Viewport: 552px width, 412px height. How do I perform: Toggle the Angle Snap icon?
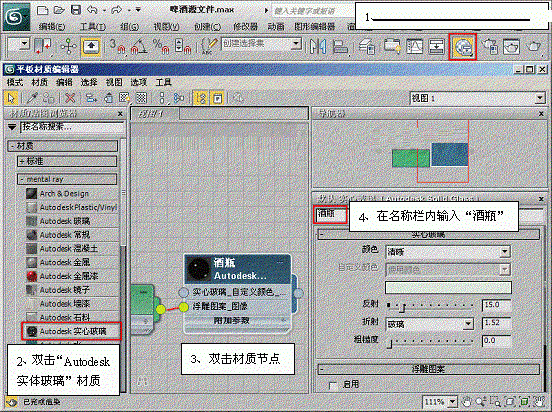point(139,47)
